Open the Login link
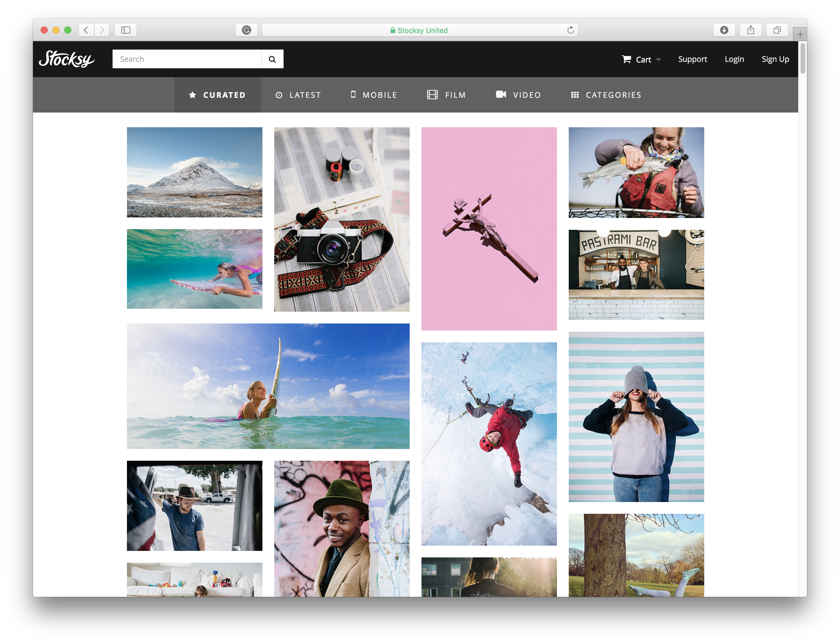840x644 pixels. (734, 59)
